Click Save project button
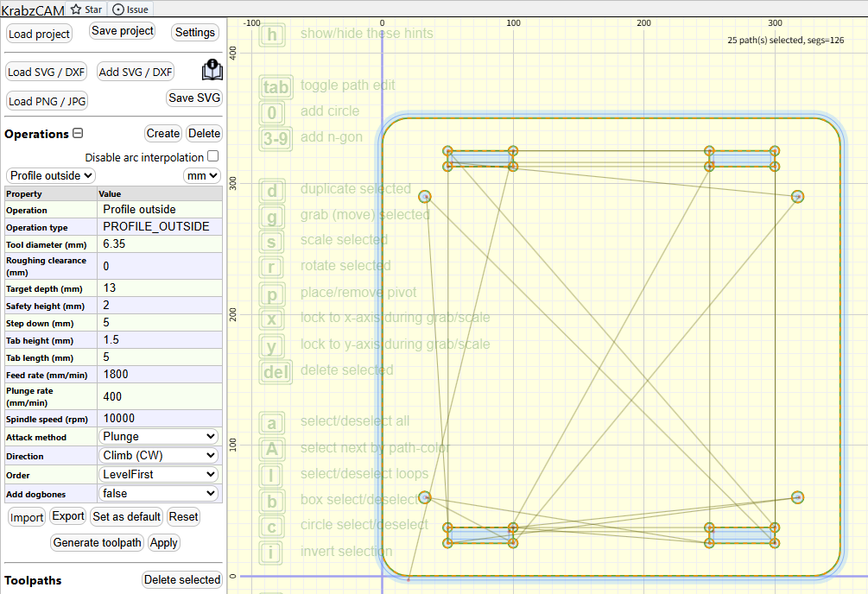The image size is (868, 594). pyautogui.click(x=123, y=31)
